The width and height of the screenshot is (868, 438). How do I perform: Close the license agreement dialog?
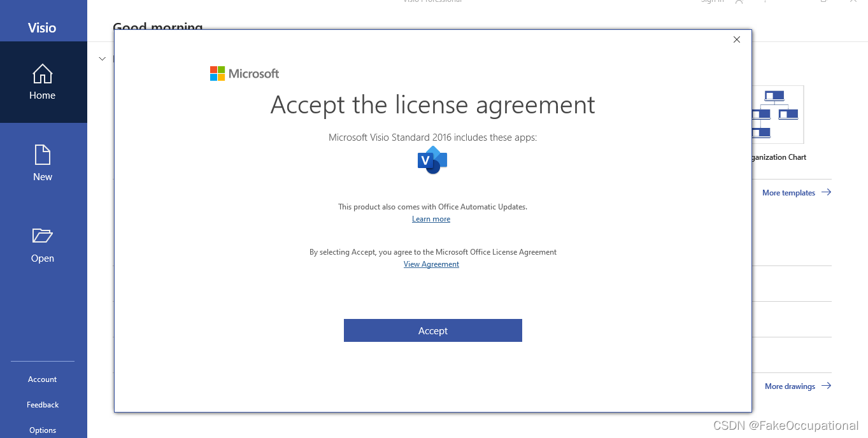pyautogui.click(x=737, y=39)
